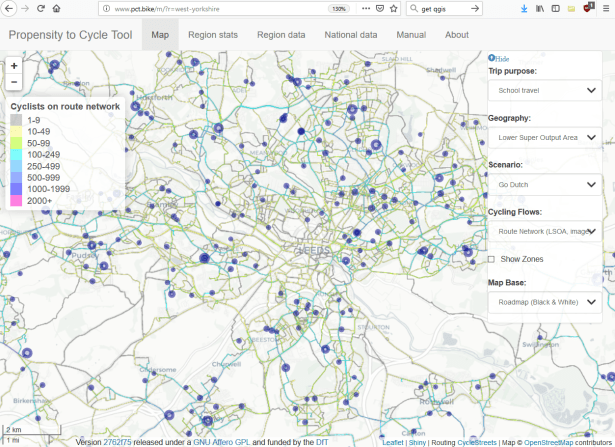Click the 1-9 grey legend swatch
The image size is (615, 447).
pos(16,120)
